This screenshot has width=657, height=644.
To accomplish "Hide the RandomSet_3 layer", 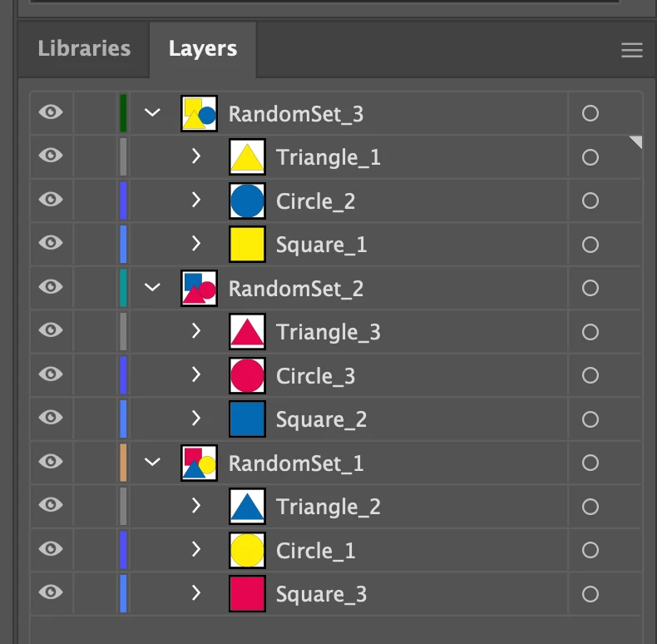I will 51,112.
